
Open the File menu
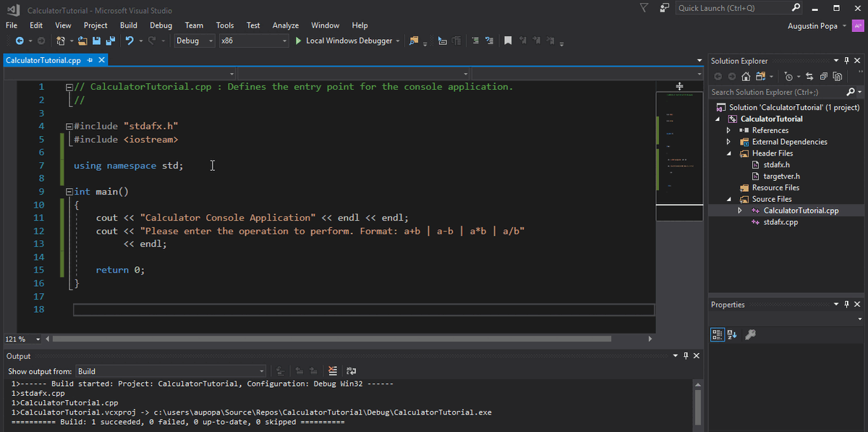[x=12, y=25]
